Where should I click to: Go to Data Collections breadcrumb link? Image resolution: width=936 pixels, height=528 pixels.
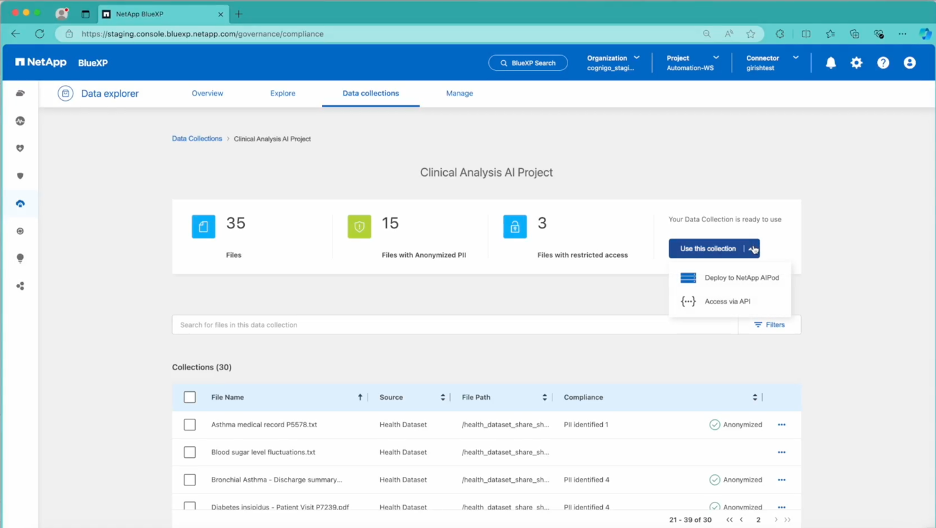tap(197, 139)
